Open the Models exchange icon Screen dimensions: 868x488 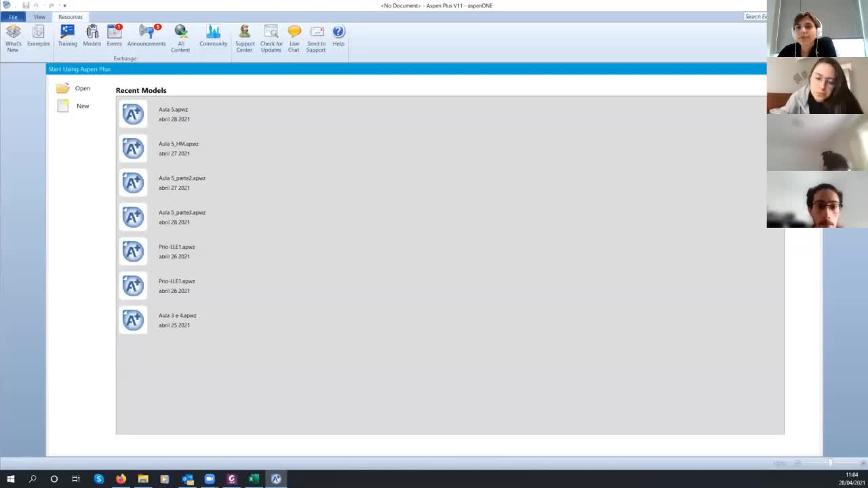[x=92, y=36]
